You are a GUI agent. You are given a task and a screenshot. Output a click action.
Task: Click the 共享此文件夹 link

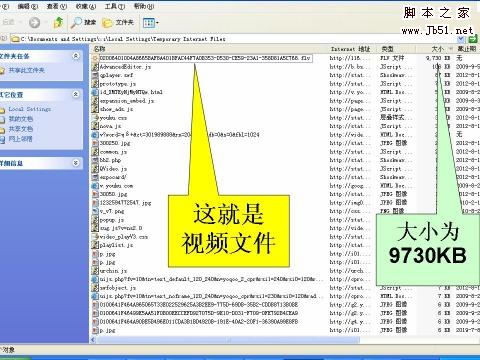[x=26, y=70]
